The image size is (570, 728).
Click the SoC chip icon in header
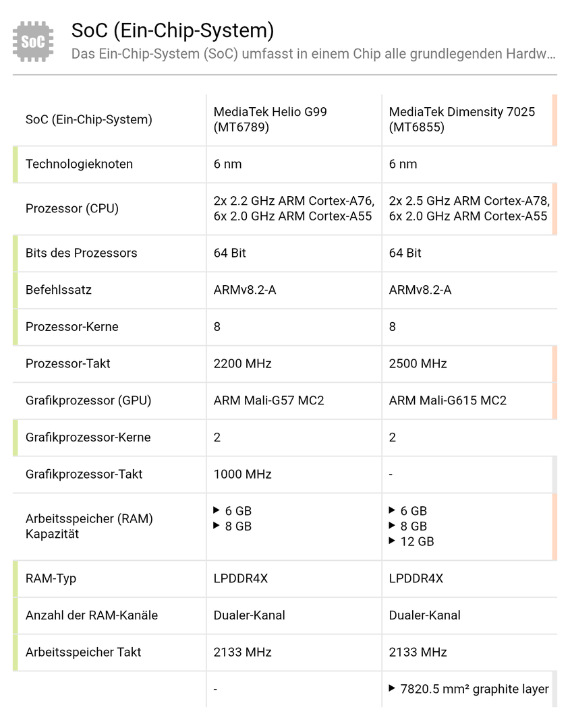[33, 41]
